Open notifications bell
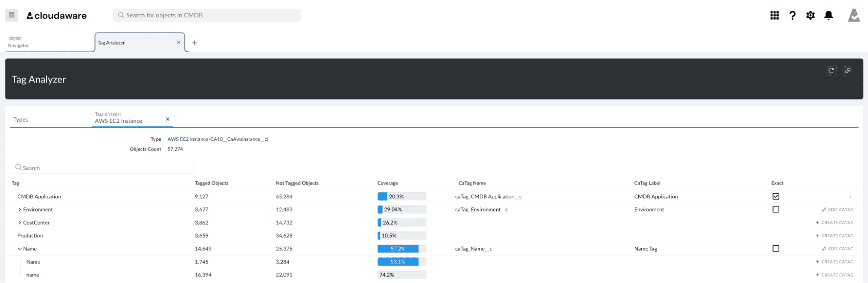The height and width of the screenshot is (283, 868). (828, 16)
